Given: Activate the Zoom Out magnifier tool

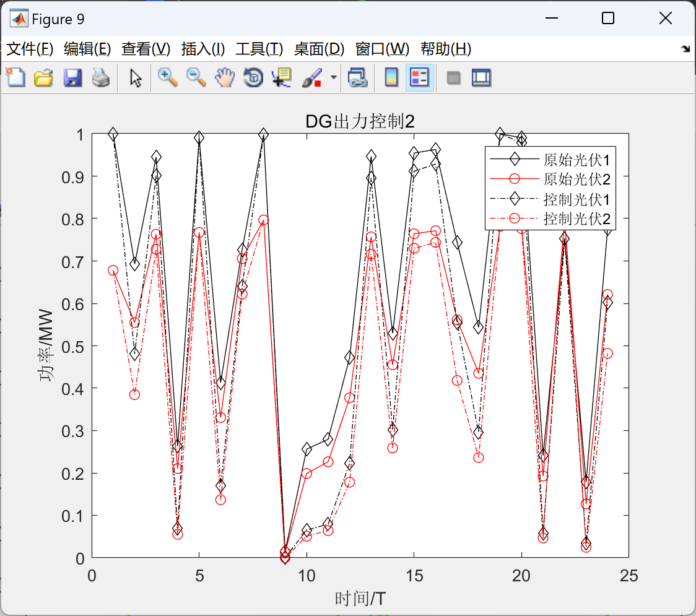Looking at the screenshot, I should point(196,77).
